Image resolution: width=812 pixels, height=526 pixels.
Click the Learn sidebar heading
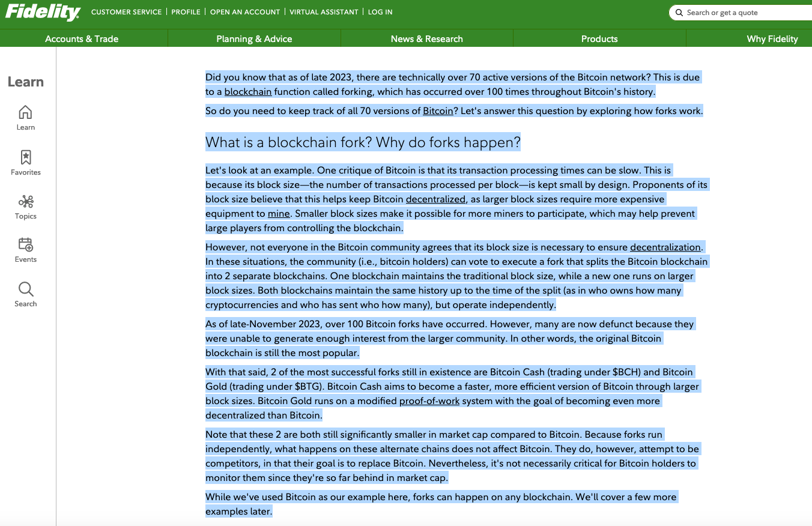click(26, 82)
